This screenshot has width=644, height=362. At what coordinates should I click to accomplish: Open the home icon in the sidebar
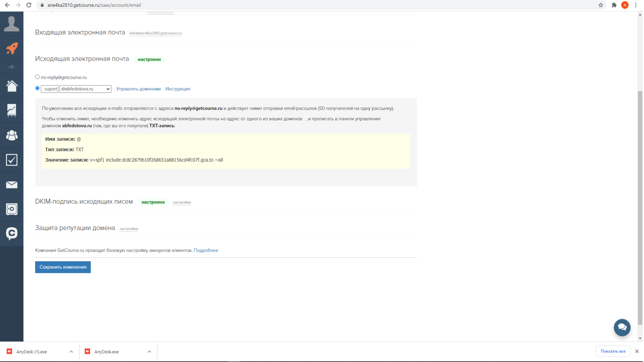point(12,86)
